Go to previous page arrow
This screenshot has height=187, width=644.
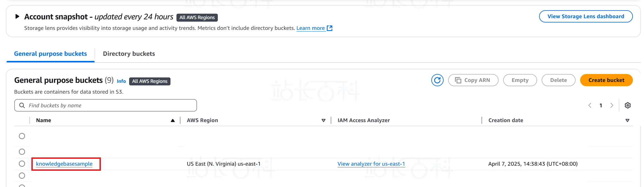click(x=590, y=106)
